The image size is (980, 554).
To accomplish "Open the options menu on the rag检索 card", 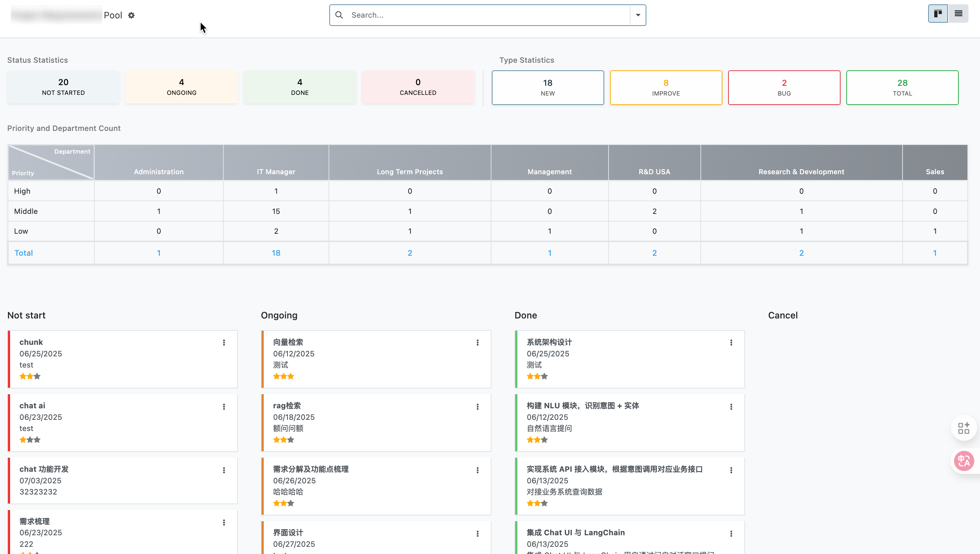I will [x=477, y=406].
